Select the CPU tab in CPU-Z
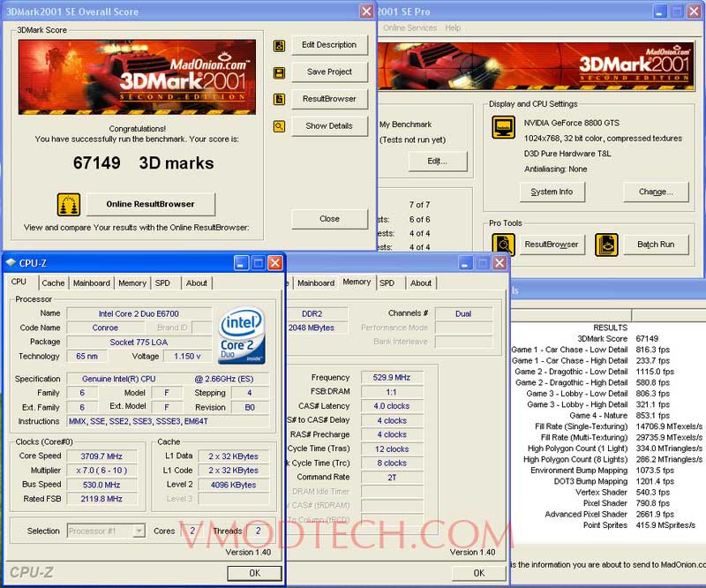The image size is (706, 588). [x=19, y=282]
